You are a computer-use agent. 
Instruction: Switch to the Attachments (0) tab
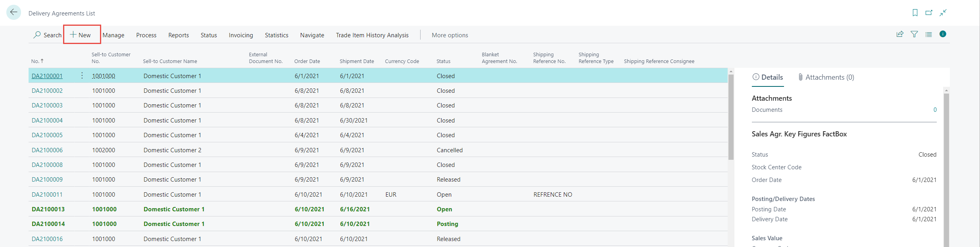pyautogui.click(x=826, y=77)
